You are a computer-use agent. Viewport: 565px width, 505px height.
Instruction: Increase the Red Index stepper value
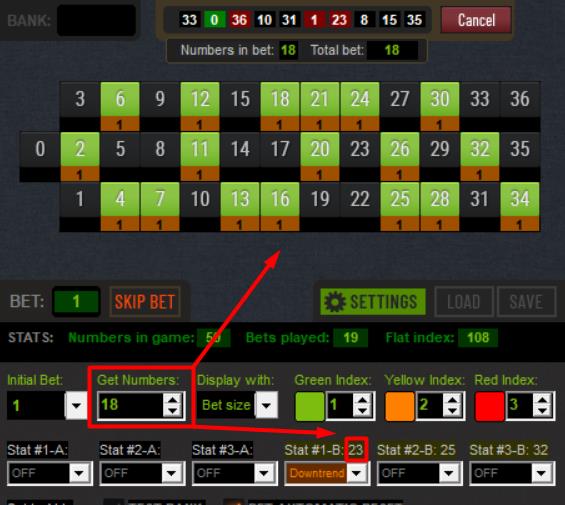[x=542, y=400]
